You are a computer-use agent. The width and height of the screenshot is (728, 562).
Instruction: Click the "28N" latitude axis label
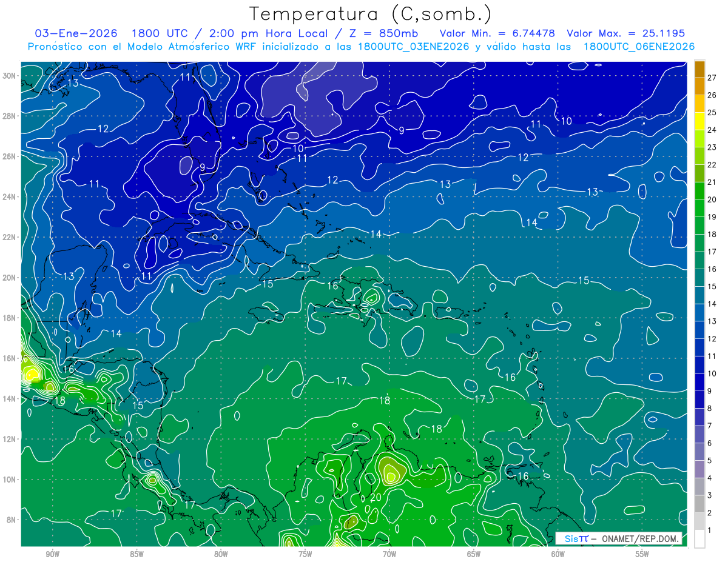point(10,116)
